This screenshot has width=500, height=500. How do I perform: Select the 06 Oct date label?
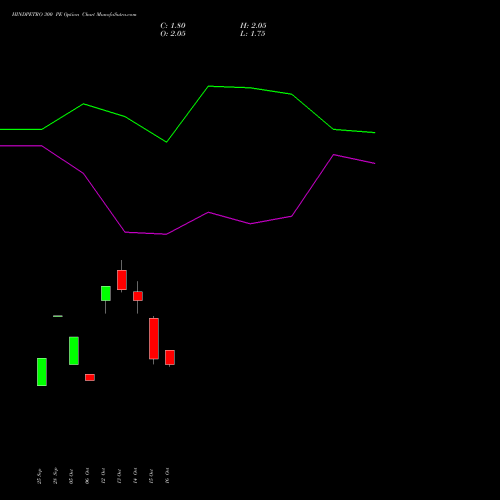[x=87, y=476]
